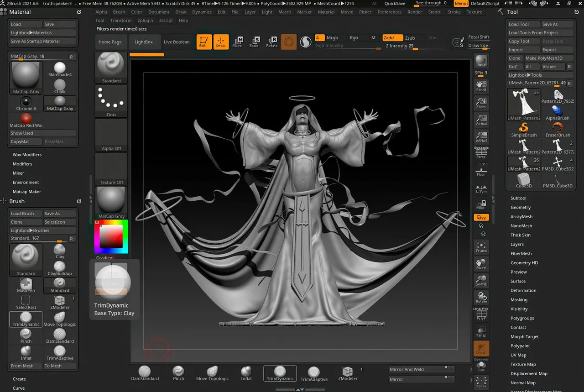Image resolution: width=584 pixels, height=392 pixels.
Task: Select the Move gizmo icon in top shelf
Action: pyautogui.click(x=237, y=42)
